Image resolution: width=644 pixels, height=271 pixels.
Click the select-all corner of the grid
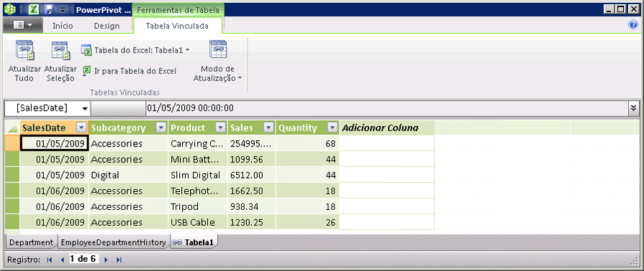click(12, 128)
